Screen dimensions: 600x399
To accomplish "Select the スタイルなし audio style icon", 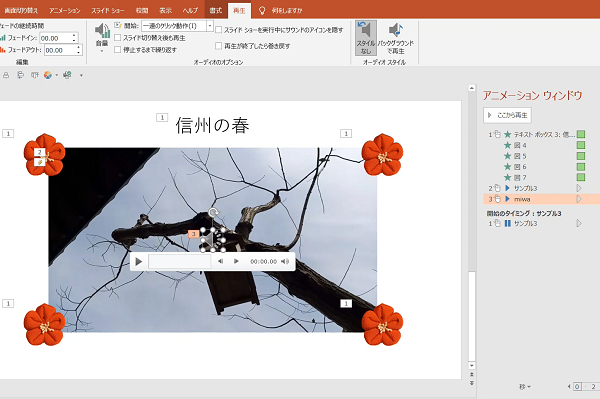I will [366, 38].
